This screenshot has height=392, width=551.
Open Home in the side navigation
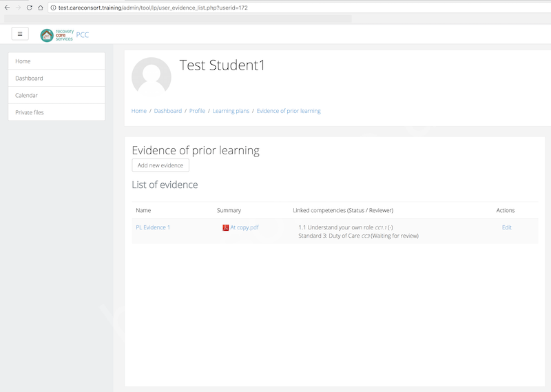pos(56,61)
